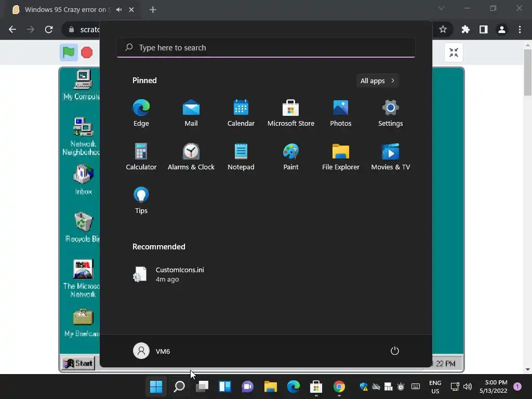Image resolution: width=532 pixels, height=399 pixels.
Task: Open Chrome's three-dot menu
Action: [520, 30]
